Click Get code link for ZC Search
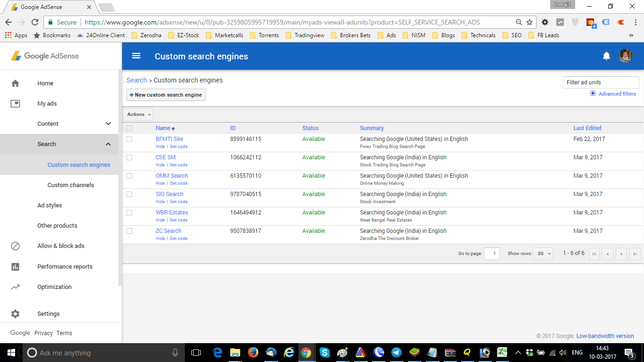Image resolution: width=644 pixels, height=362 pixels. 179,239
